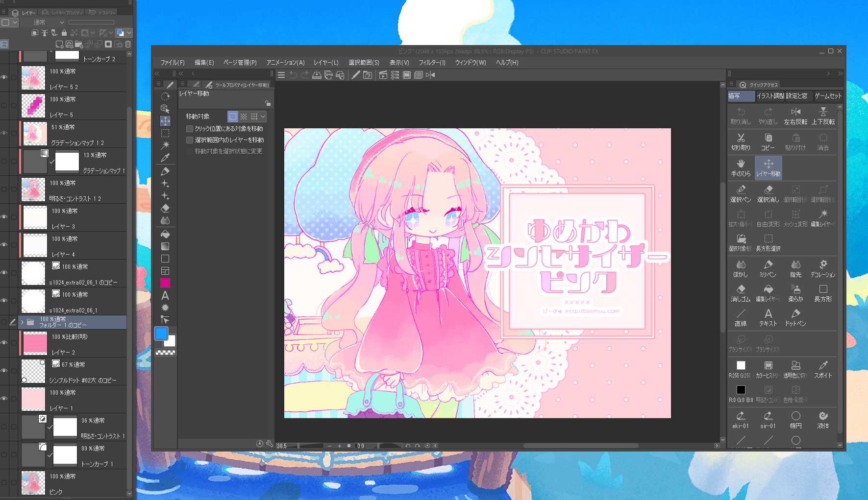Click the Save icon in command bar
This screenshot has width=868, height=500.
(317, 75)
